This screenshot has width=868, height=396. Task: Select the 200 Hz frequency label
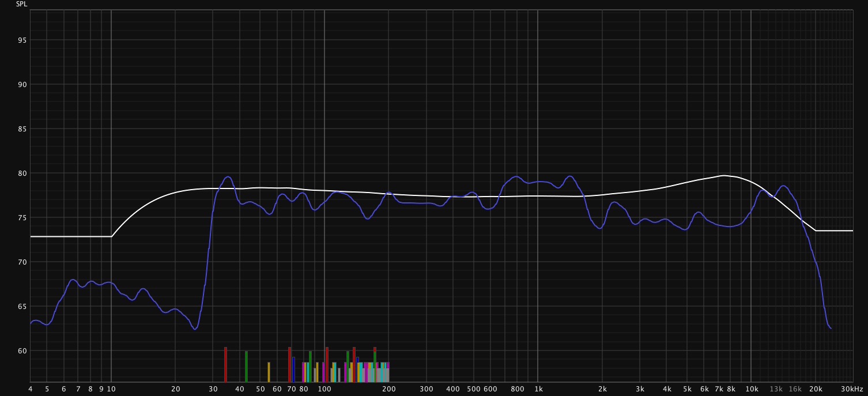(x=389, y=389)
